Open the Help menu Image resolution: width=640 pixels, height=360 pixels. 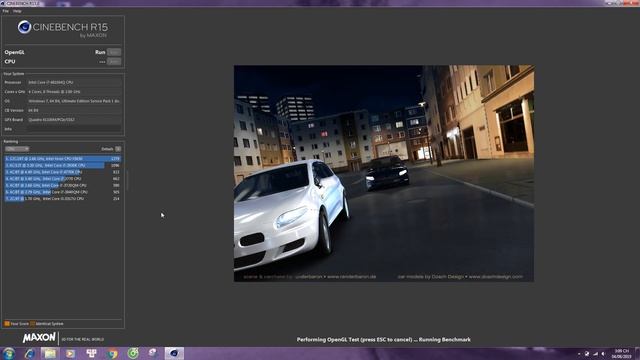coord(17,11)
